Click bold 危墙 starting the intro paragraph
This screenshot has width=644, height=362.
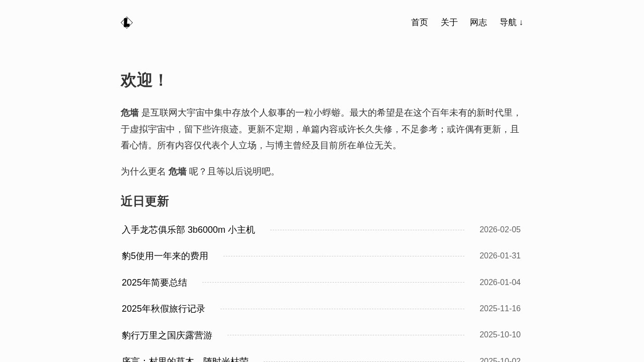(129, 113)
